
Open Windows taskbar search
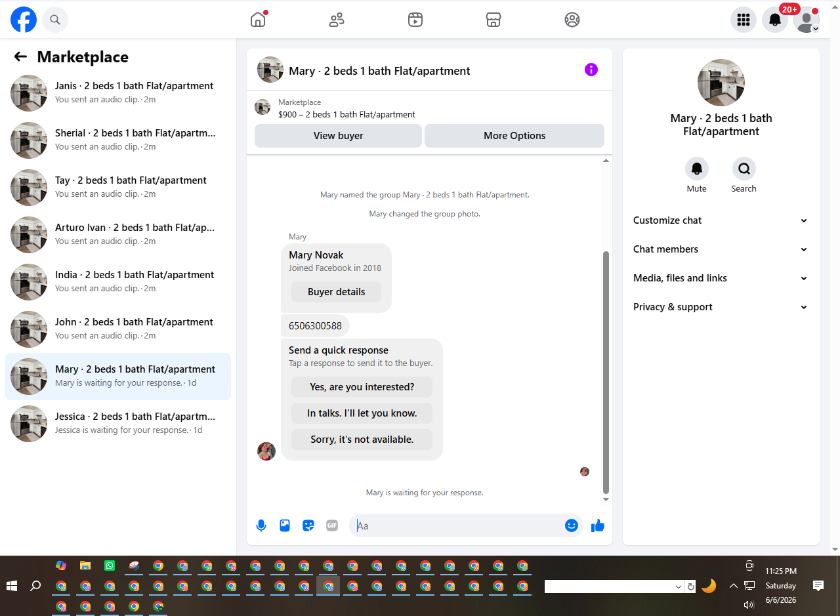click(36, 586)
